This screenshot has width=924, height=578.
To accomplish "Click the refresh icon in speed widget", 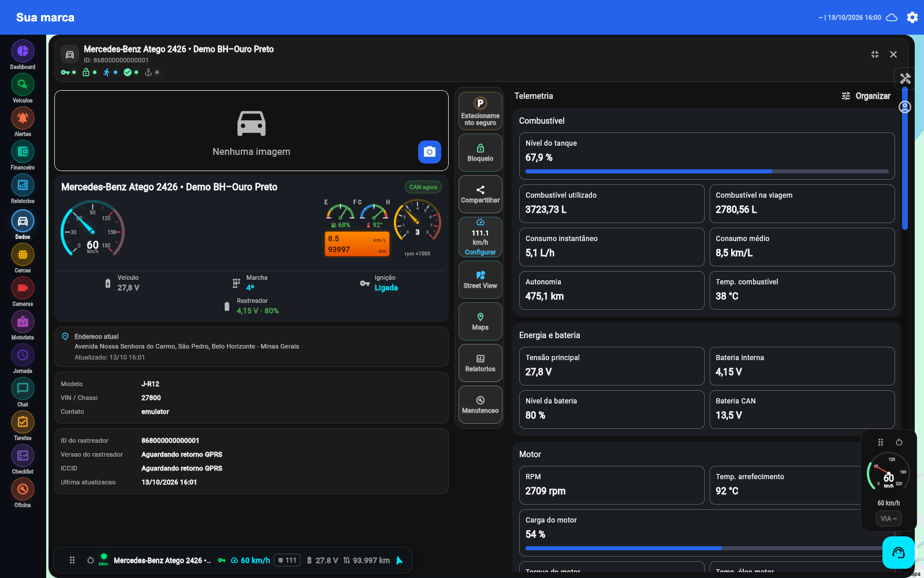I will coord(899,442).
